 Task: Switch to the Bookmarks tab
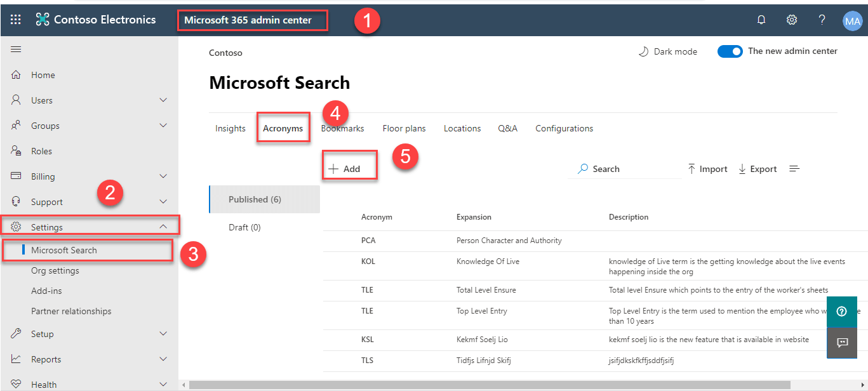[343, 128]
